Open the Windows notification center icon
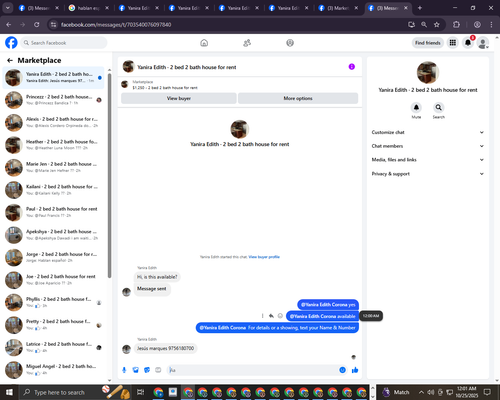This screenshot has height=400, width=500. [487, 392]
